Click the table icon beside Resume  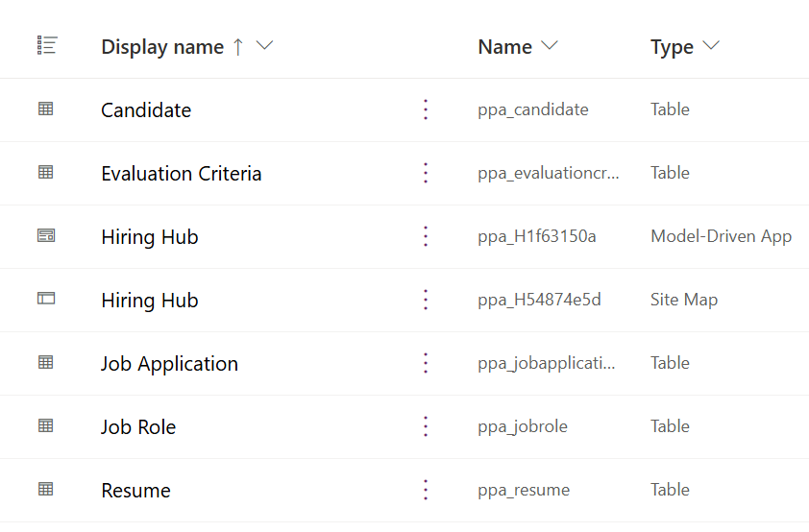point(45,490)
